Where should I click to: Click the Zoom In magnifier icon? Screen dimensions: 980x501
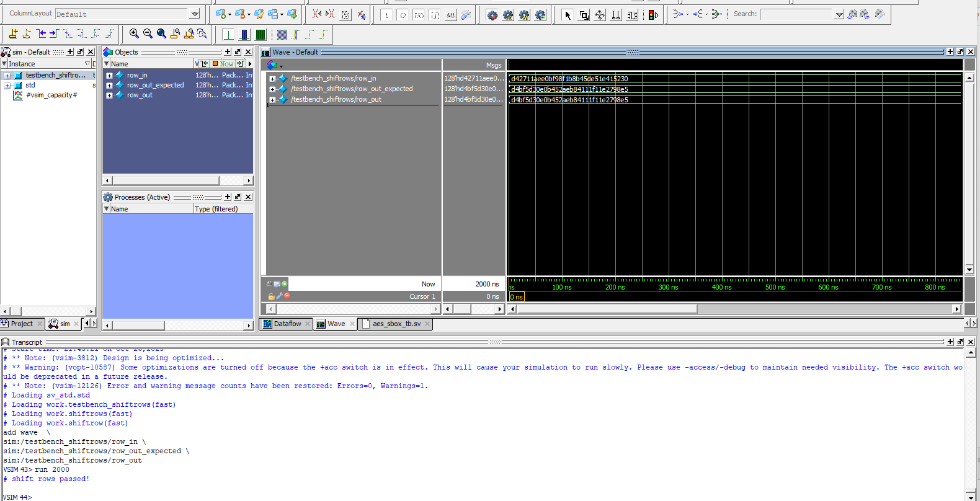tap(134, 33)
